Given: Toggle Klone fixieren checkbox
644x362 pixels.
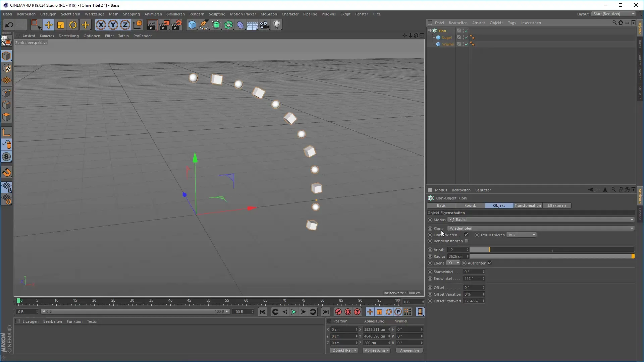Looking at the screenshot, I should tap(466, 235).
